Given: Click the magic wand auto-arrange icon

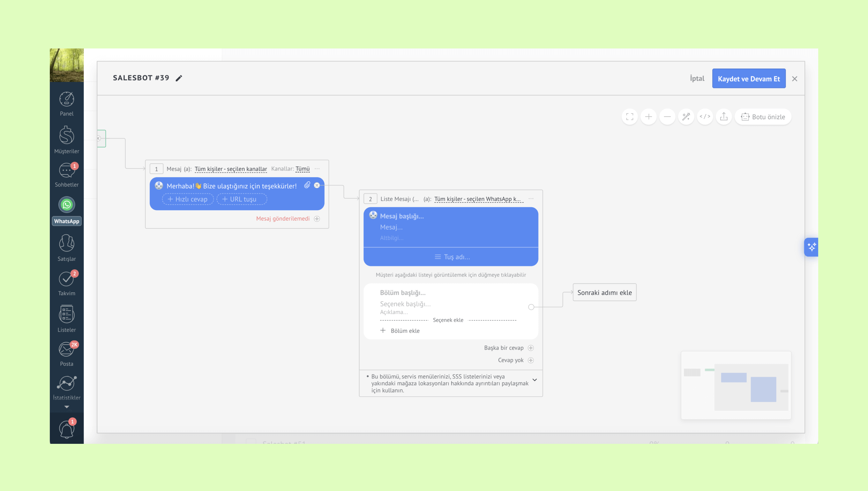Looking at the screenshot, I should [686, 117].
